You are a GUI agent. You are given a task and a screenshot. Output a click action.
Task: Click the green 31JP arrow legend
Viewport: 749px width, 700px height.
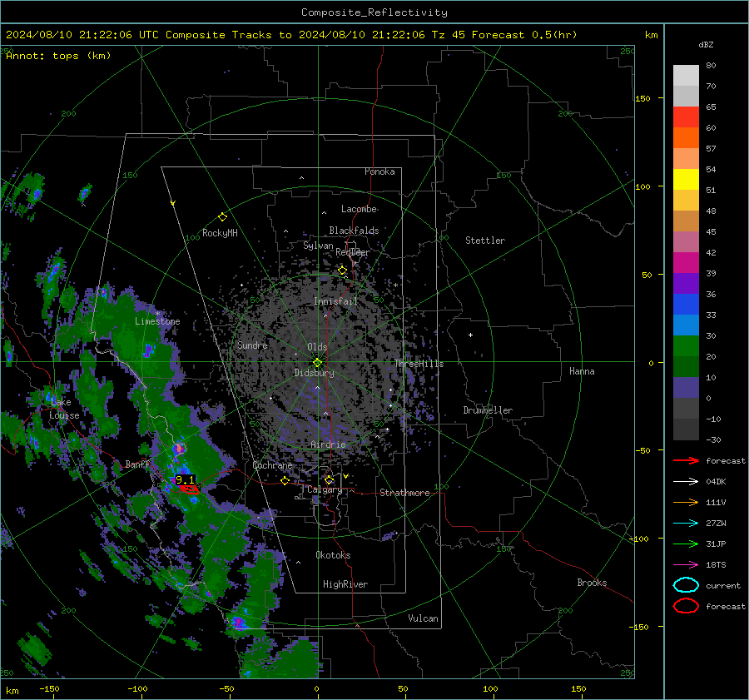click(x=686, y=544)
